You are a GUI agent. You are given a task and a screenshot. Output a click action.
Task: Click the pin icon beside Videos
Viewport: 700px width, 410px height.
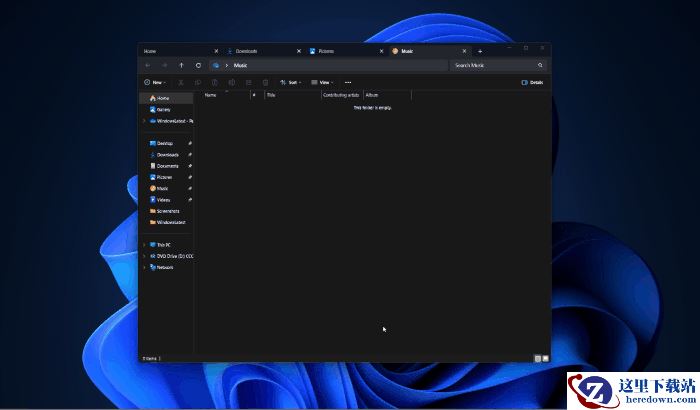[190, 200]
